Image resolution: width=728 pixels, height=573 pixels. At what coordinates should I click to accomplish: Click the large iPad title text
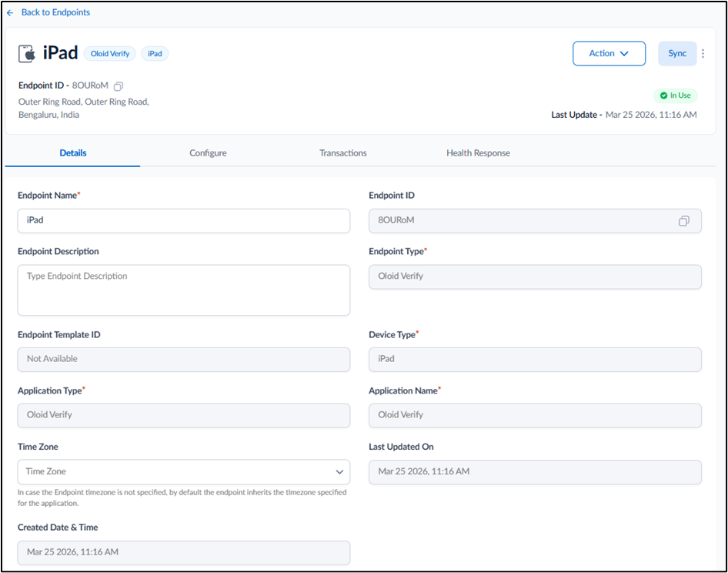click(60, 53)
